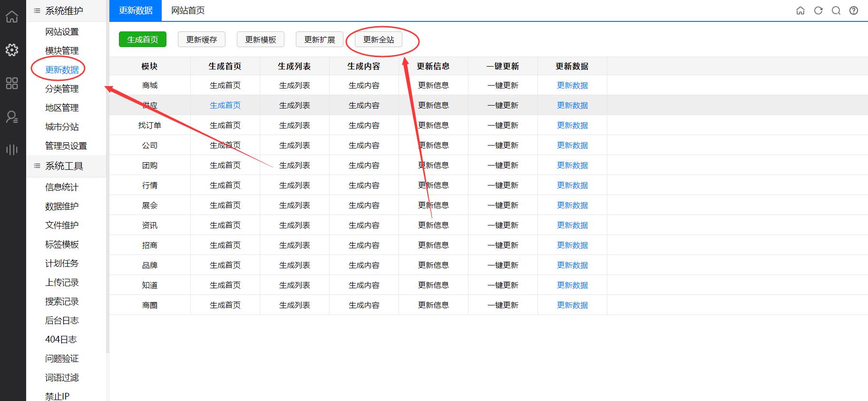868x401 pixels.
Task: Click 生成列表 in the 商城 row
Action: click(294, 86)
